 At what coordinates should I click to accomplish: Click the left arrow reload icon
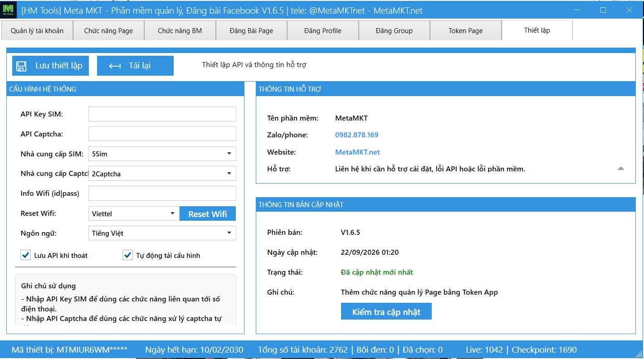click(115, 66)
